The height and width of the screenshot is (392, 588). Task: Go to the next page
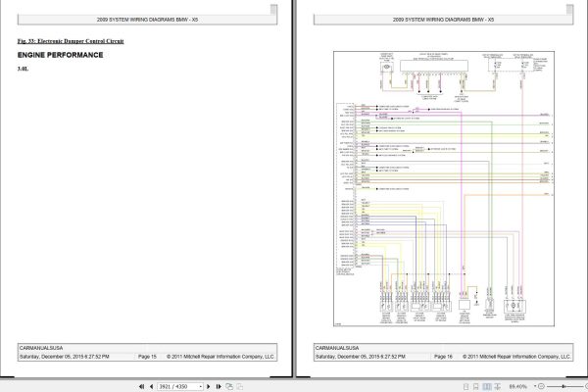coord(209,386)
